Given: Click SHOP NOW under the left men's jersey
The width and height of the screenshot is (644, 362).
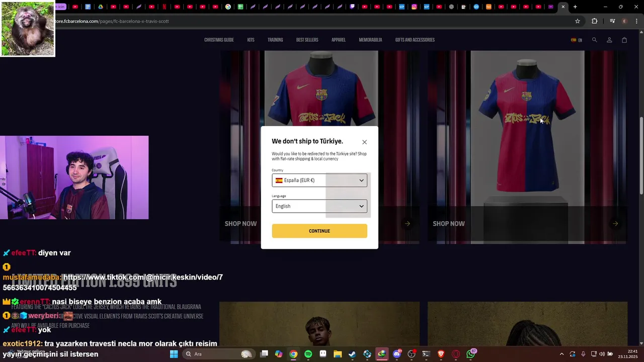Looking at the screenshot, I should (x=240, y=224).
